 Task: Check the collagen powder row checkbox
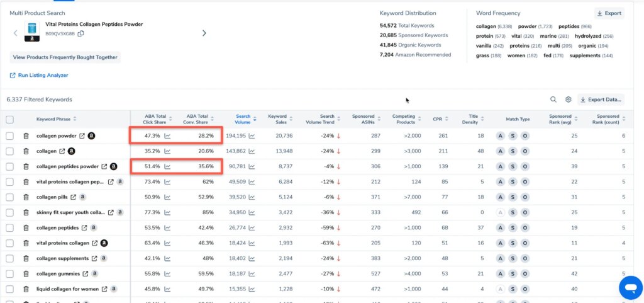pos(10,136)
